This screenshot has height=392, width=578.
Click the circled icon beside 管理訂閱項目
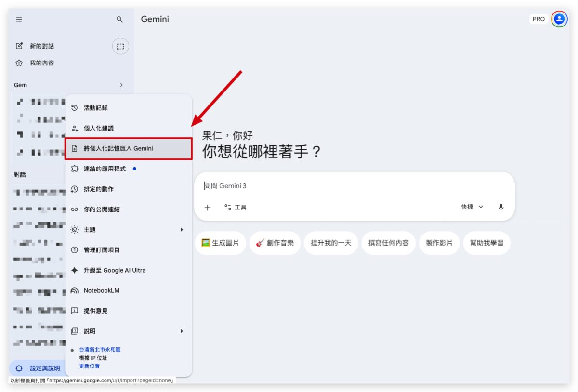[x=74, y=250]
